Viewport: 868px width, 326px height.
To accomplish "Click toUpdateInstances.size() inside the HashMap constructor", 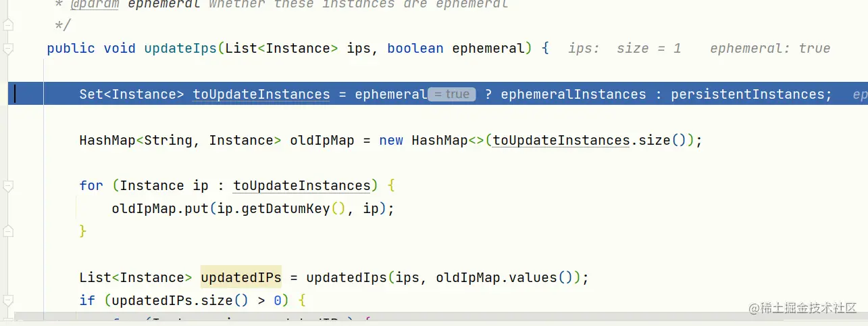I will pos(592,141).
